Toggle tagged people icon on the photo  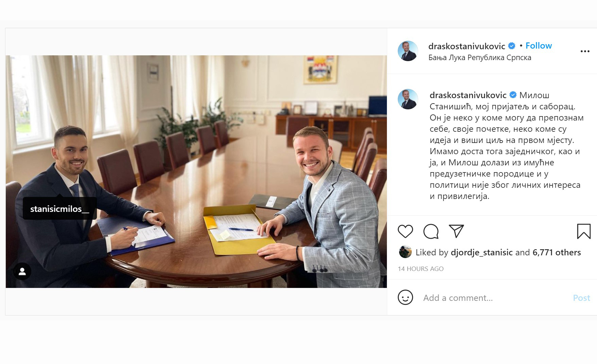(22, 271)
